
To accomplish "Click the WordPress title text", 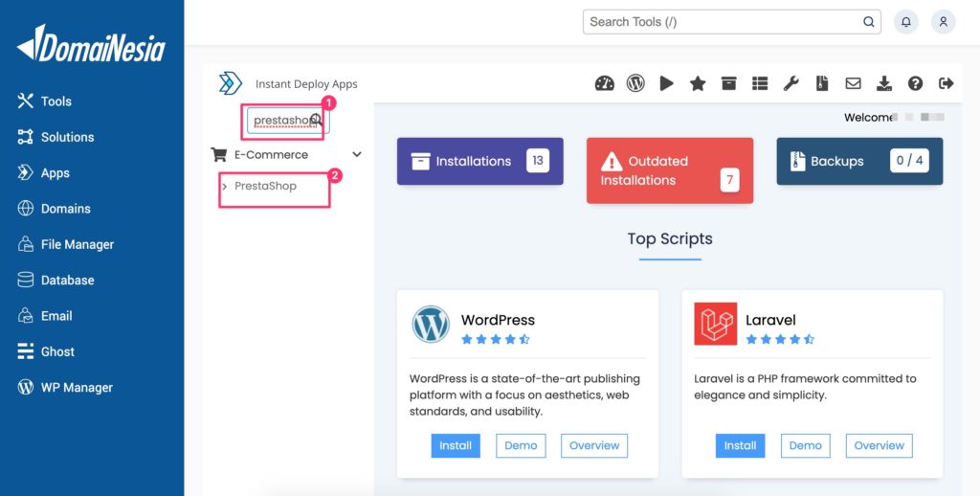I will click(498, 320).
